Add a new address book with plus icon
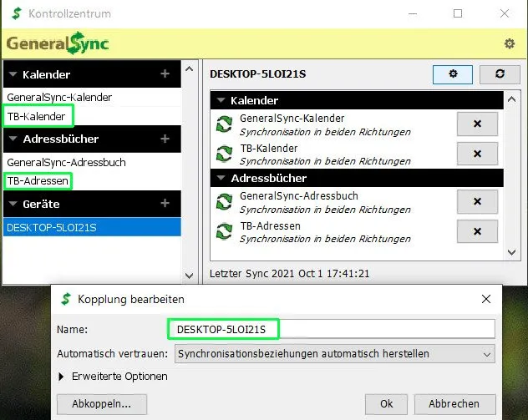The width and height of the screenshot is (528, 420). click(x=165, y=139)
